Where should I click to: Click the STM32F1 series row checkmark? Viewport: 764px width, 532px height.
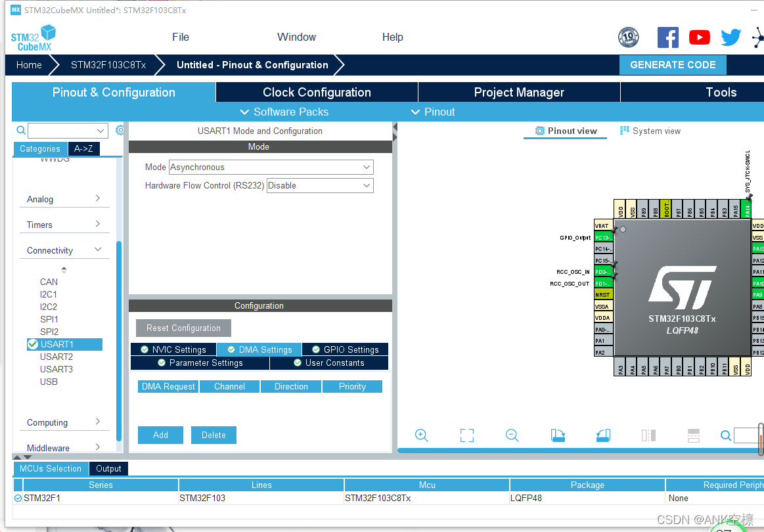(x=18, y=498)
